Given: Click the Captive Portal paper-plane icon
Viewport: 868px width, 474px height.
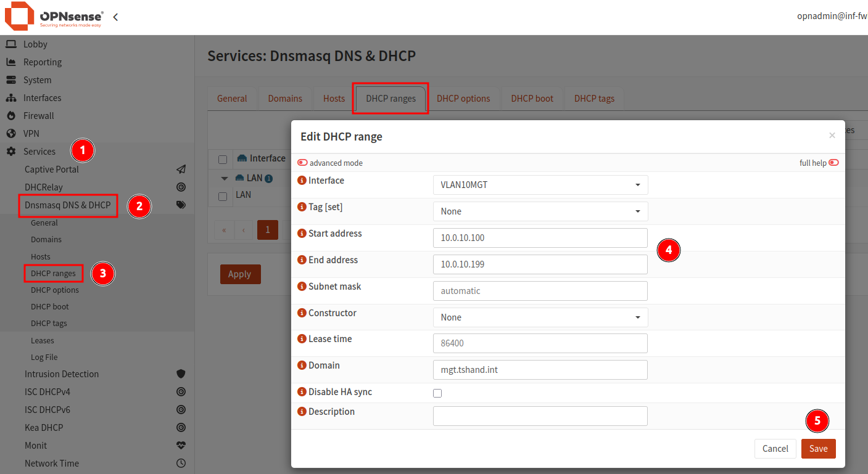Looking at the screenshot, I should click(181, 169).
